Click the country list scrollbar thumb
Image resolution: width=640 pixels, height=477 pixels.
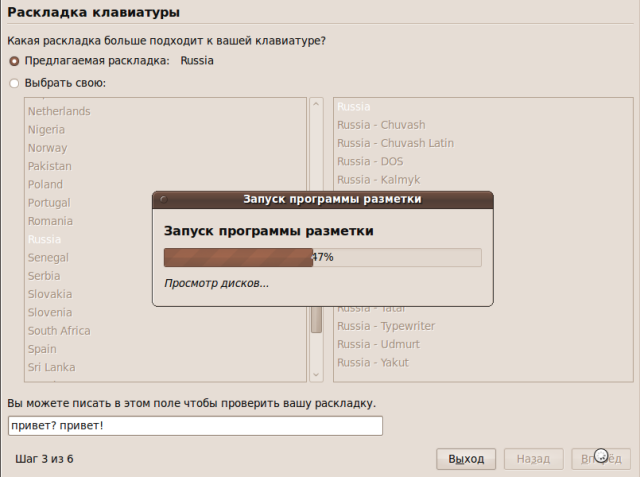click(316, 318)
